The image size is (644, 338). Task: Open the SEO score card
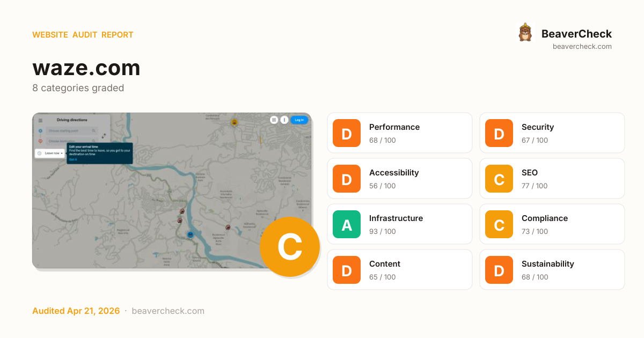[x=552, y=179]
